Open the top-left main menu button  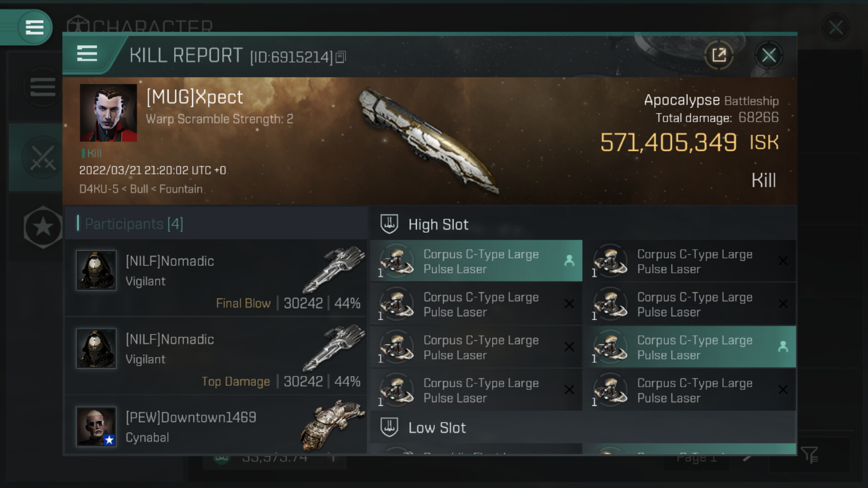point(34,27)
